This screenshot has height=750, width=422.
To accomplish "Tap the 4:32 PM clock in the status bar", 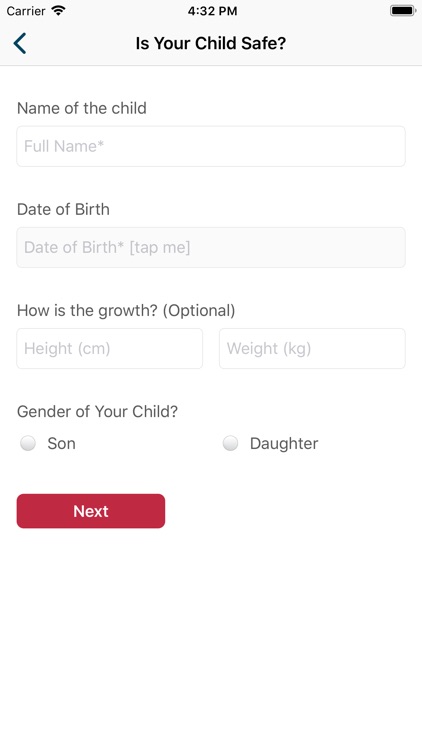I will point(212,11).
